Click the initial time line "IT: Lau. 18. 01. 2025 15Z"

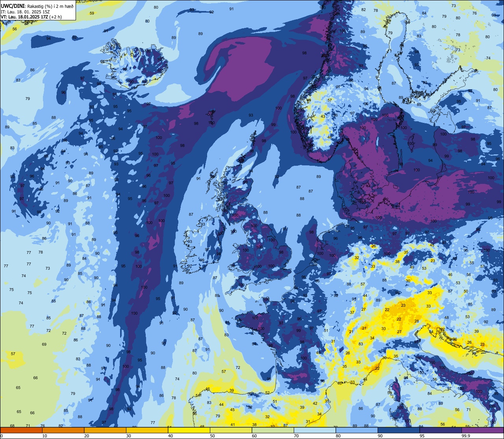coord(25,12)
